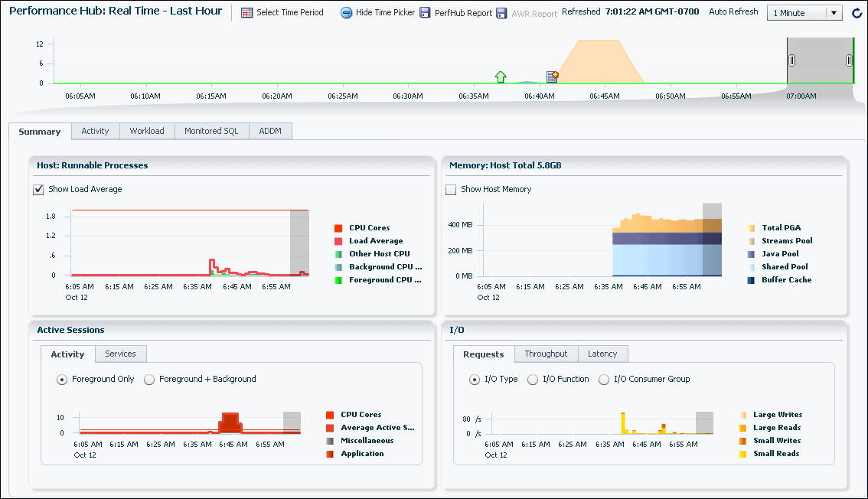The image size is (868, 499).
Task: Click the Total PGA legend swatch
Action: pos(751,228)
